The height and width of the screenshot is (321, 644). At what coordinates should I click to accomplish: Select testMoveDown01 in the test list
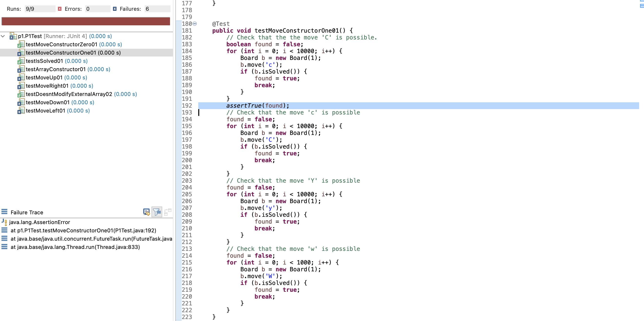[x=47, y=102]
